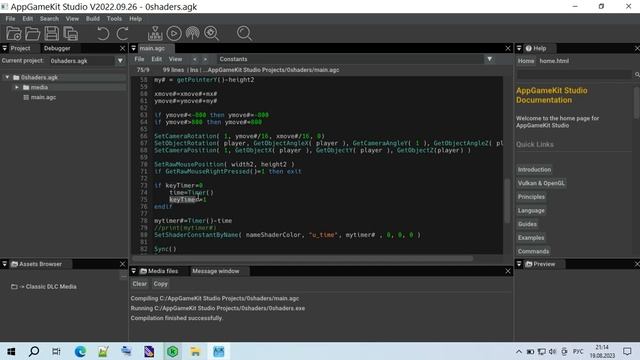Open the Help panel menu arrow
Screen dimensions: 640x360
[519, 48]
